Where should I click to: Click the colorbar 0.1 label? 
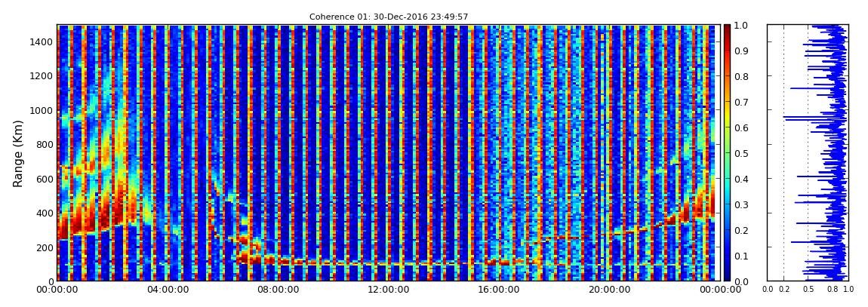(x=743, y=256)
